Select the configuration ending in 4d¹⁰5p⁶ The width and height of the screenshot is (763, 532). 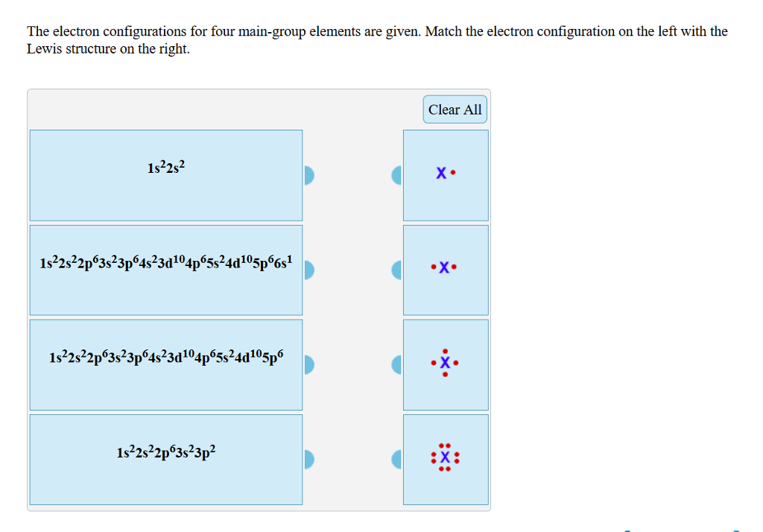click(165, 364)
